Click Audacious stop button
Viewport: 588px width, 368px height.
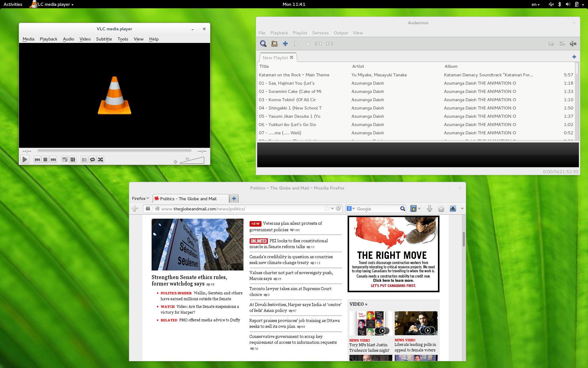(307, 44)
